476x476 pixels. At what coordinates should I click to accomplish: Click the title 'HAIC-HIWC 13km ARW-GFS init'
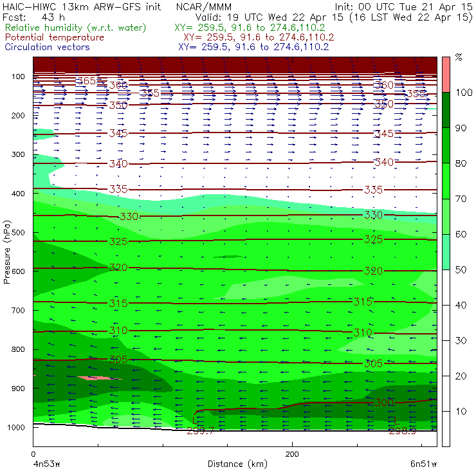[82, 6]
